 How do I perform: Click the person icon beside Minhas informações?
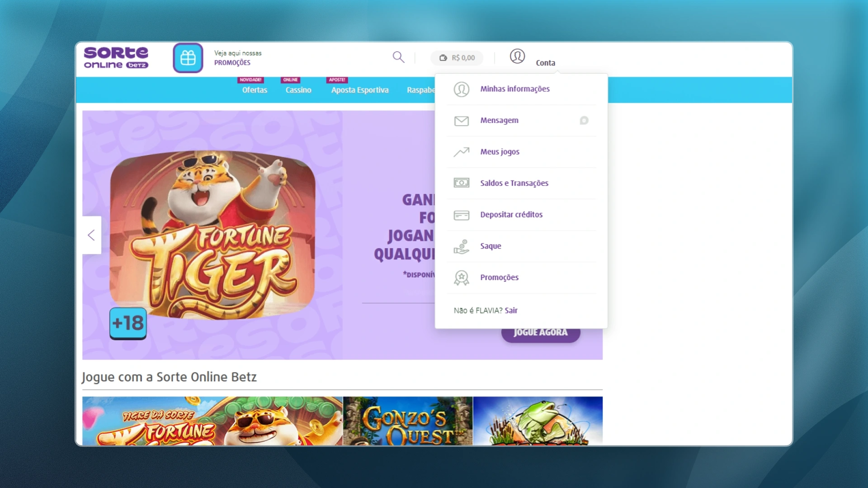click(x=461, y=89)
